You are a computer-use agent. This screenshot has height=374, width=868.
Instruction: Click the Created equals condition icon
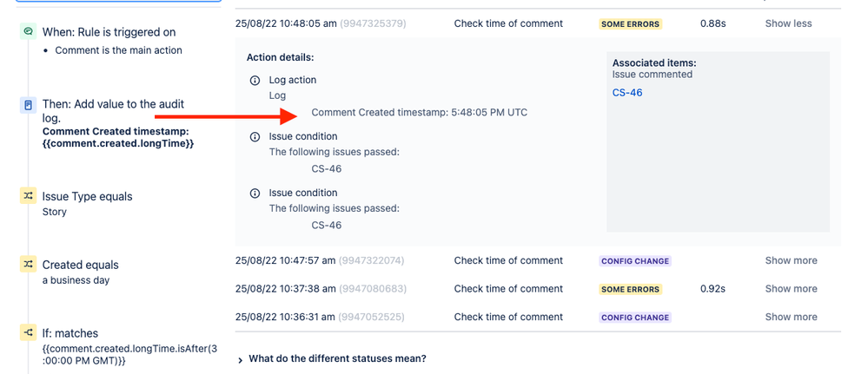[28, 265]
